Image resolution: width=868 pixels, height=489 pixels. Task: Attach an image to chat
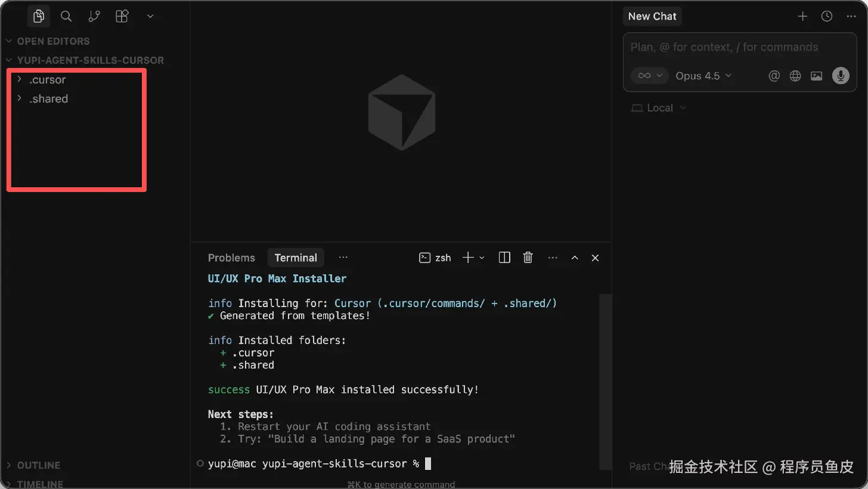coord(817,76)
